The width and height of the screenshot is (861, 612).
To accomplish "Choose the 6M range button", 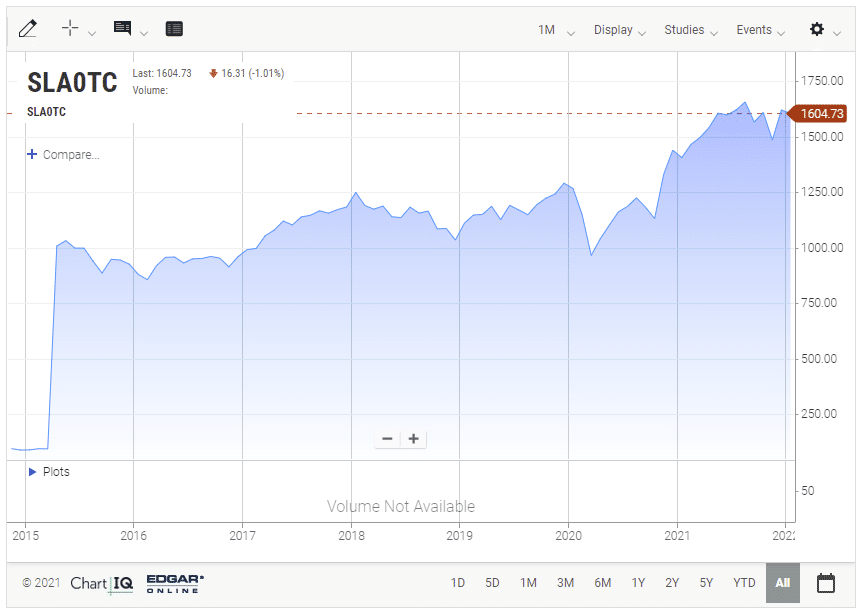I will click(x=602, y=583).
